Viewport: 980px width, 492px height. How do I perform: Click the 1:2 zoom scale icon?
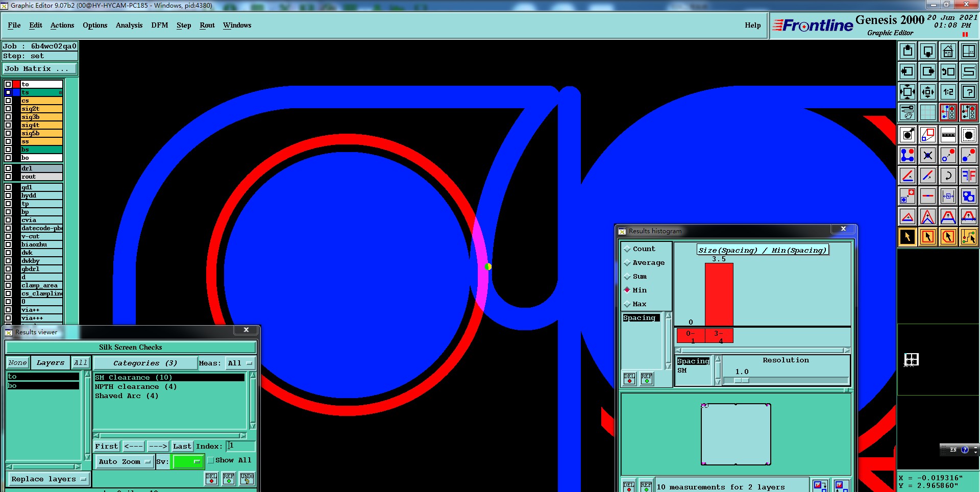[x=948, y=92]
